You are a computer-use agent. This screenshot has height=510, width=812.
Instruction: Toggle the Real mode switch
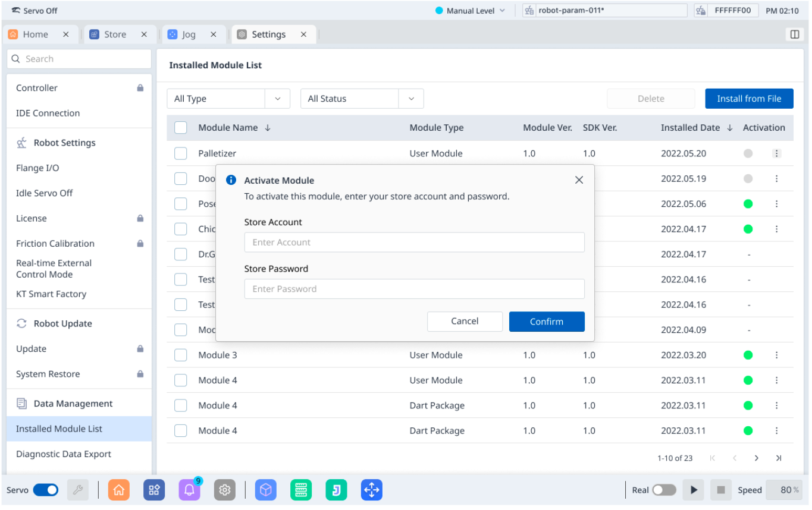pyautogui.click(x=664, y=490)
